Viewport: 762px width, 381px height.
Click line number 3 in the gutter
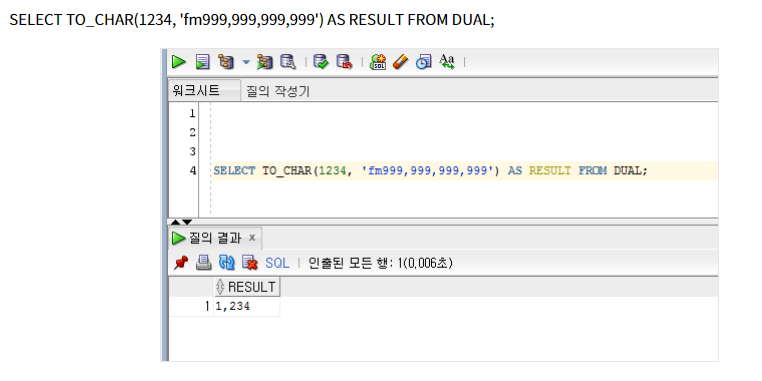click(x=192, y=152)
